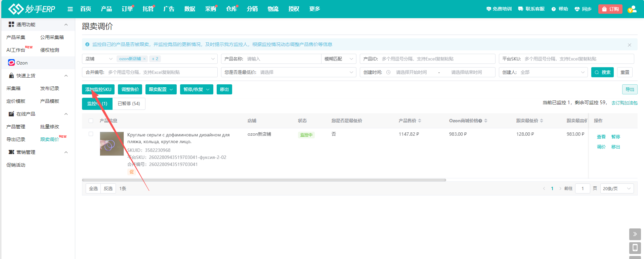
Task: Open the 店铺 field type dropdown
Action: tap(99, 59)
